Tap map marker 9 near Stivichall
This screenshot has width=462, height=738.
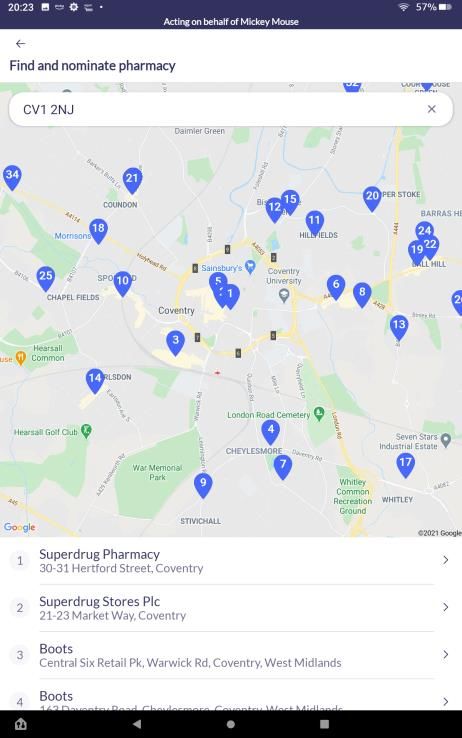coord(203,485)
